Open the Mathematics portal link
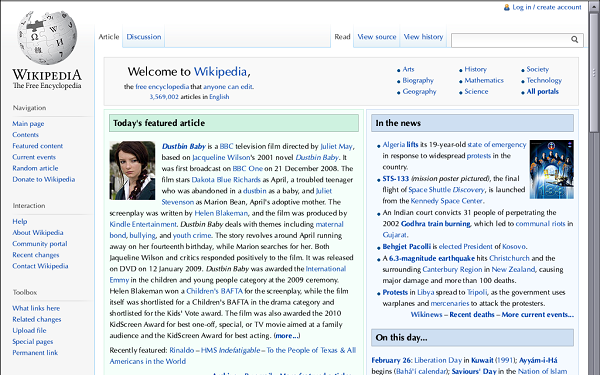The height and width of the screenshot is (375, 600). (x=484, y=80)
